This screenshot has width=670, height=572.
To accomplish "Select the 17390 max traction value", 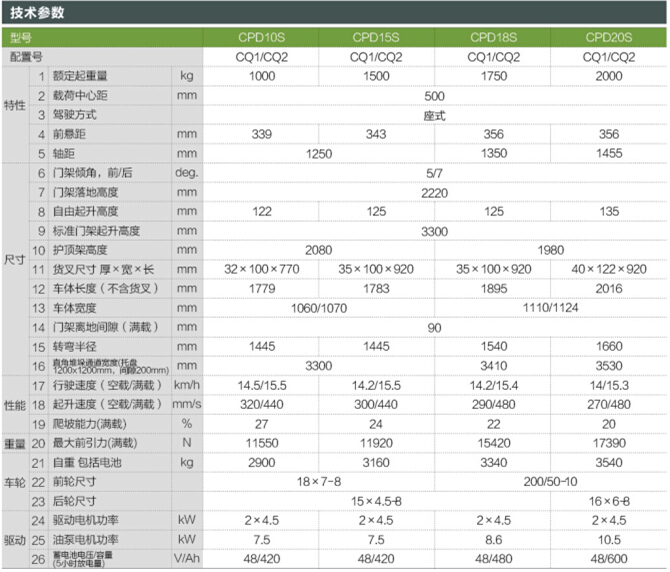I will tap(608, 441).
